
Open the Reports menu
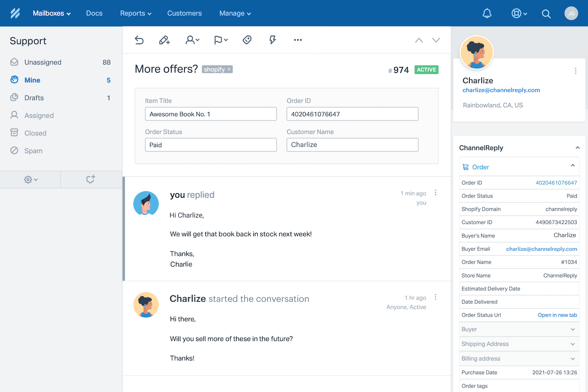click(136, 13)
